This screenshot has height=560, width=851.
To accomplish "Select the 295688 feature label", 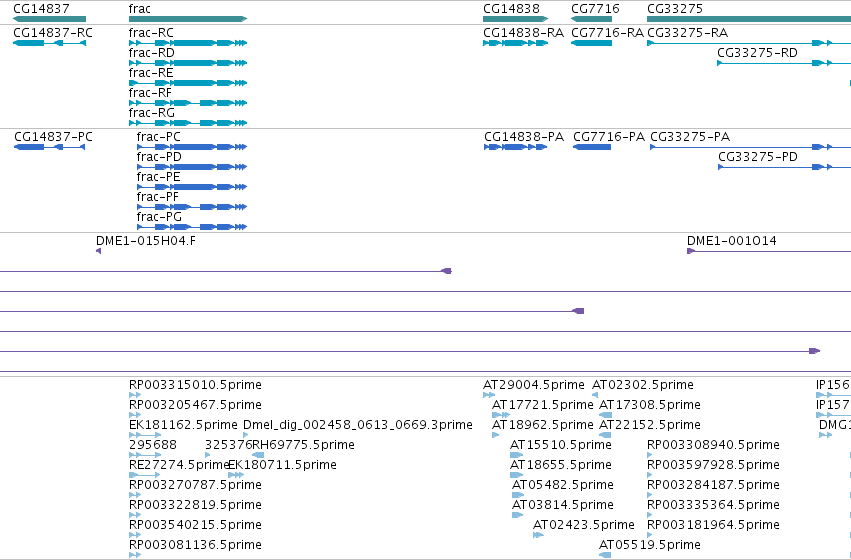I will (153, 444).
